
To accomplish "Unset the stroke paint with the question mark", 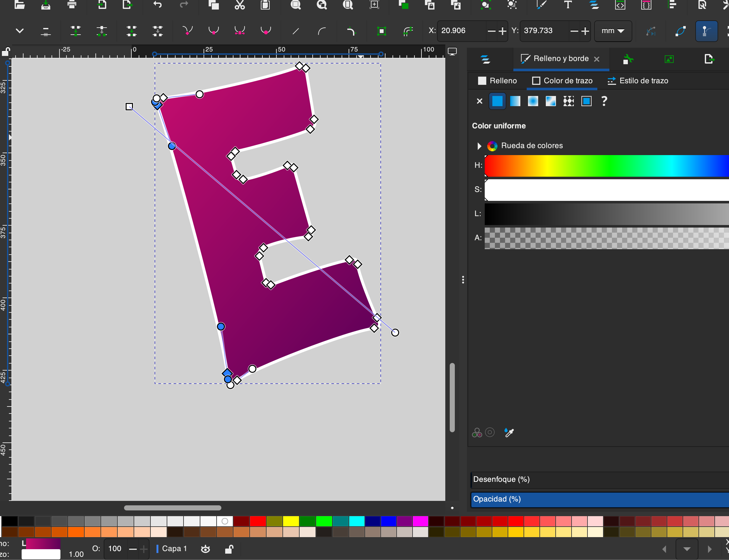I will pyautogui.click(x=604, y=101).
